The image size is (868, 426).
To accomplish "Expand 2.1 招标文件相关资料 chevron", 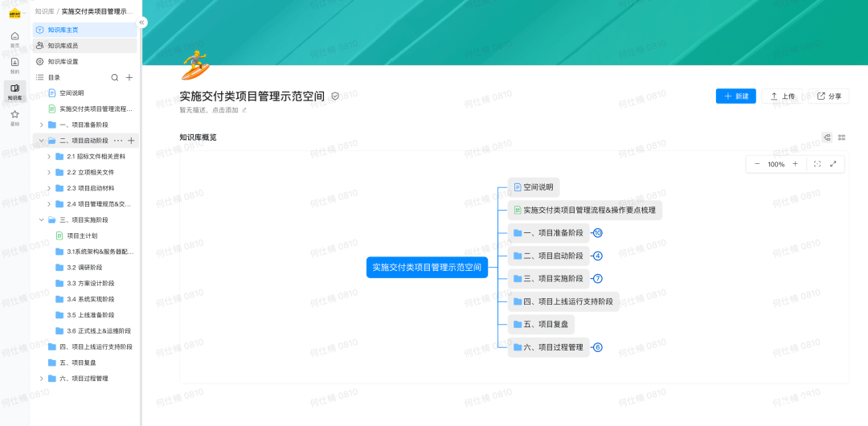I will [49, 156].
